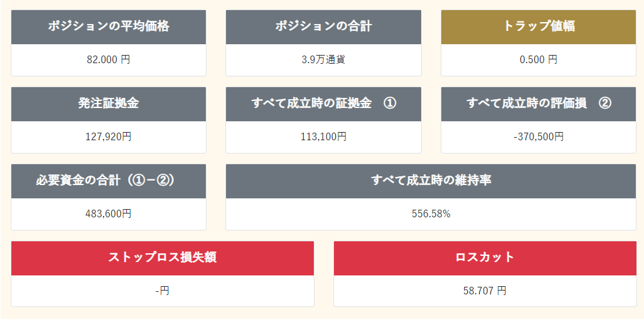Click the すべて成立時の評価損 ② header
Screen dimensions: 644x319
539,104
